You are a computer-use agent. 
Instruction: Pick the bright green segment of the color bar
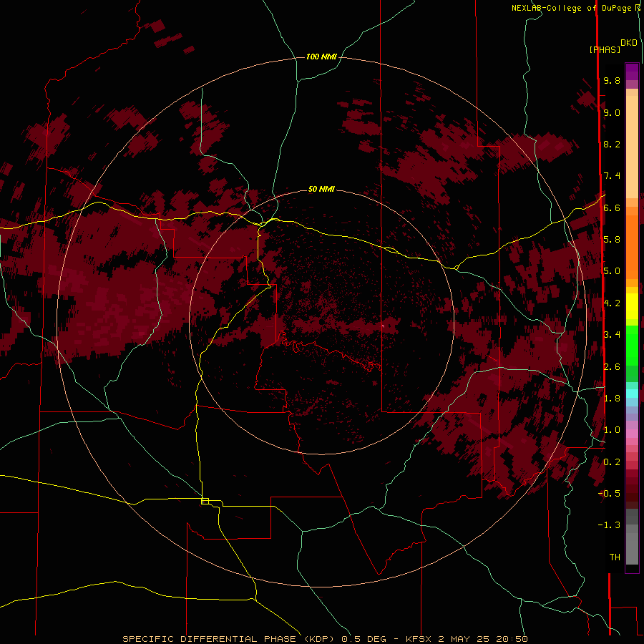point(632,344)
